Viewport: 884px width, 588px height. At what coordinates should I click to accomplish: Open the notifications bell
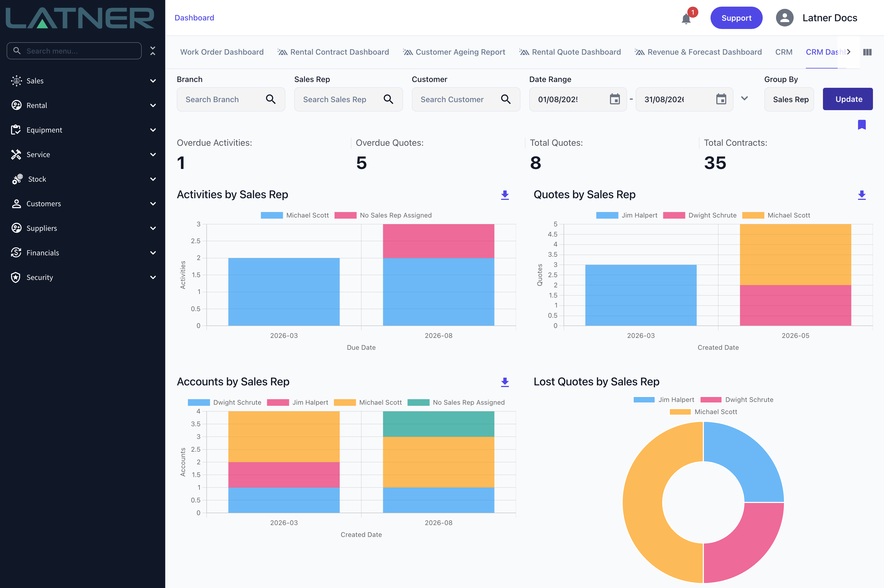point(686,18)
